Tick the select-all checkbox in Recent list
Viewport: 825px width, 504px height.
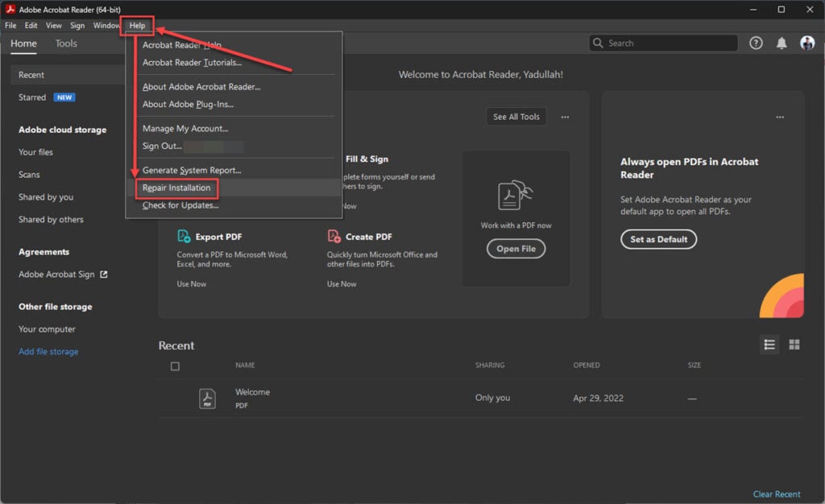click(175, 366)
